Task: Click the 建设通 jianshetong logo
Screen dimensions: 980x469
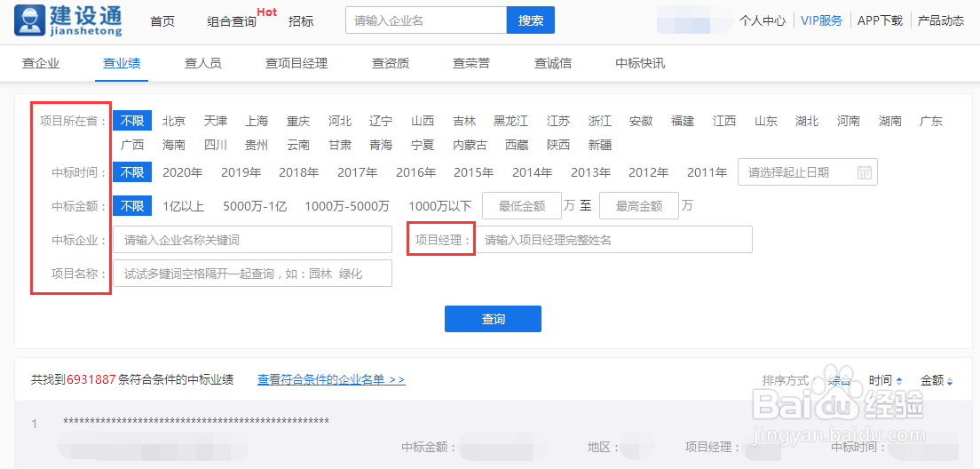Action: (x=68, y=20)
